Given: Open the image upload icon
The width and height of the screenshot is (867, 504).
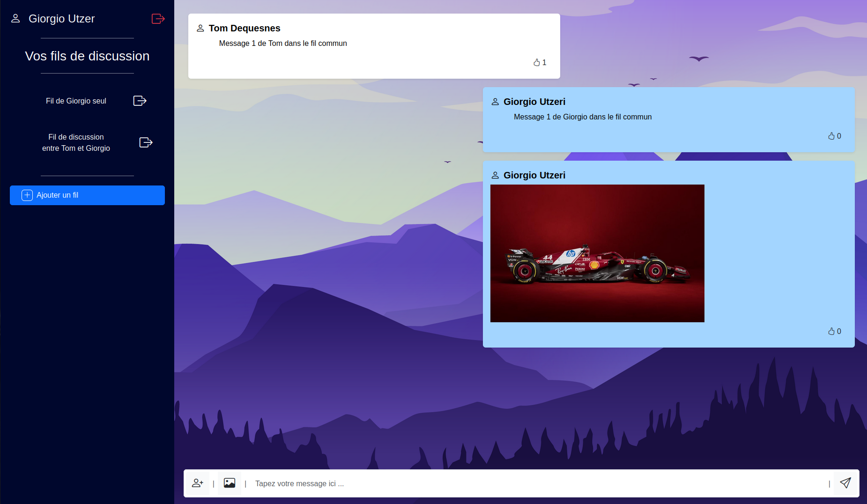Looking at the screenshot, I should coord(230,483).
